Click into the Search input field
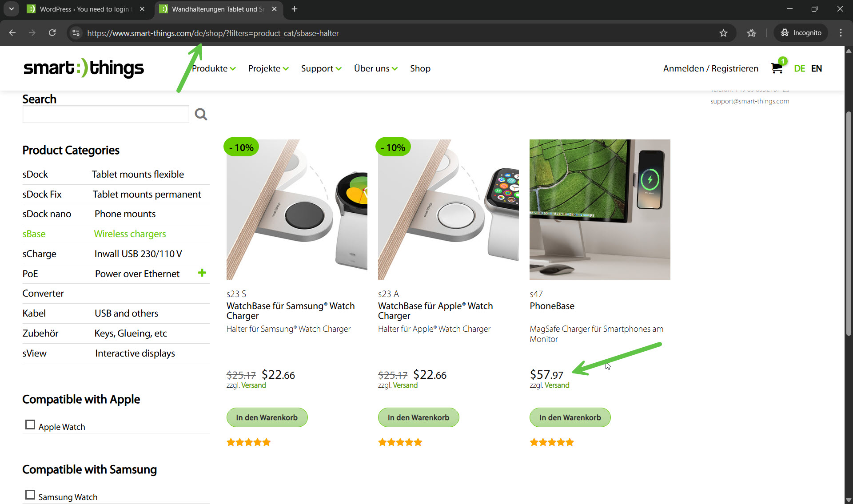The height and width of the screenshot is (504, 853). click(x=106, y=114)
